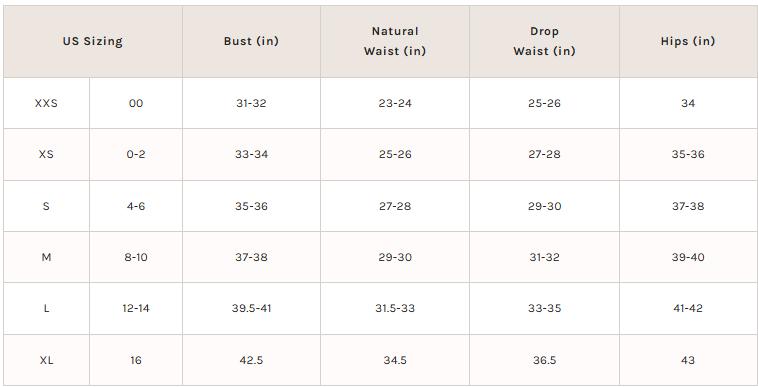Select hips value 39-40
758x387 pixels.
click(688, 258)
